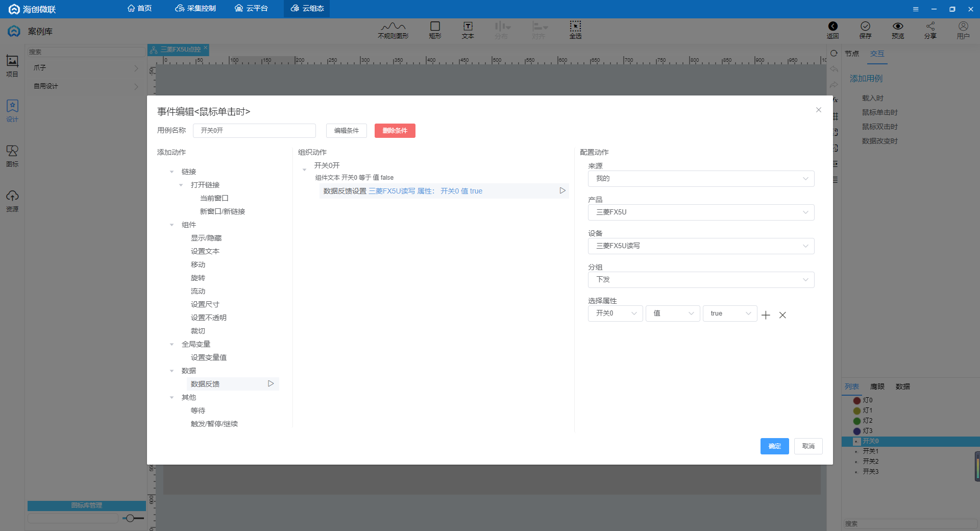Open the 设备 dropdown showing 三菱FX5U读写
The height and width of the screenshot is (531, 980).
701,246
